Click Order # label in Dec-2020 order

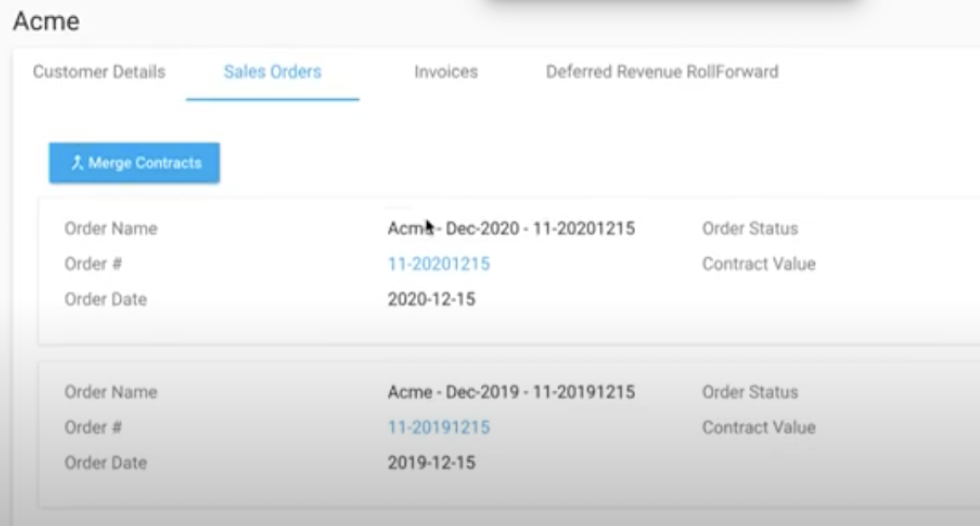93,264
